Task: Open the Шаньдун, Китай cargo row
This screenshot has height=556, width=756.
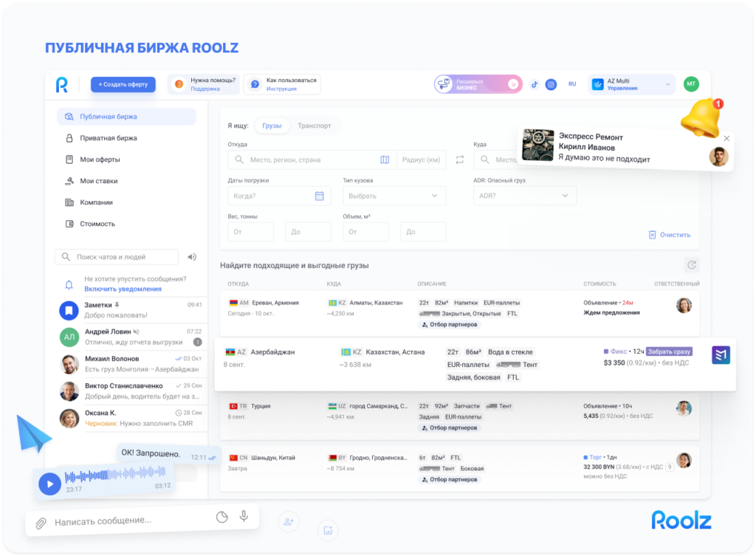Action: [459, 469]
